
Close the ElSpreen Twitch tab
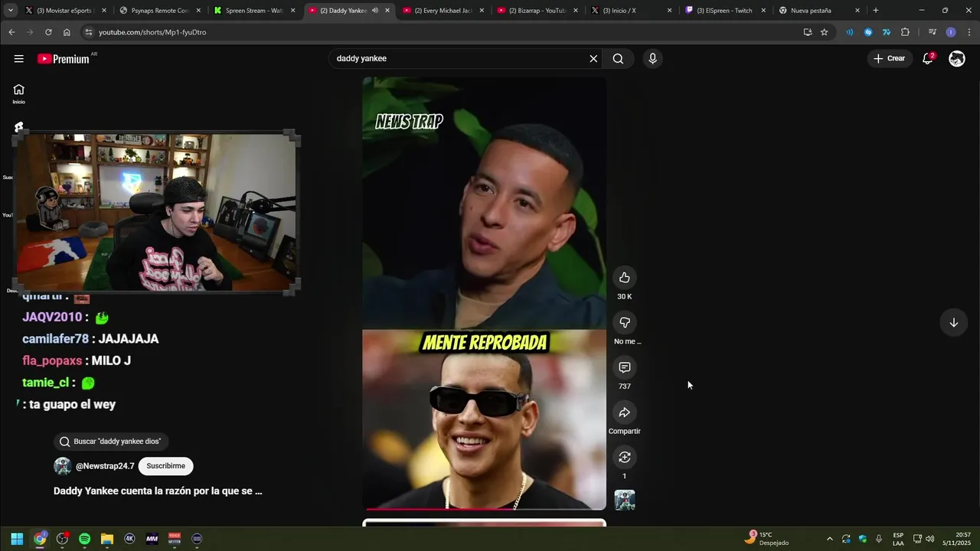[763, 11]
